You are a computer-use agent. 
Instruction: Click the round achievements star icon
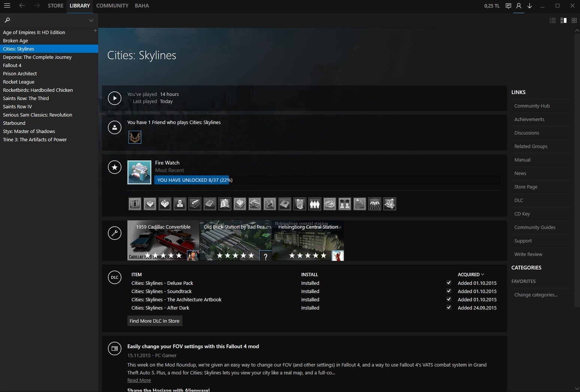click(x=115, y=167)
